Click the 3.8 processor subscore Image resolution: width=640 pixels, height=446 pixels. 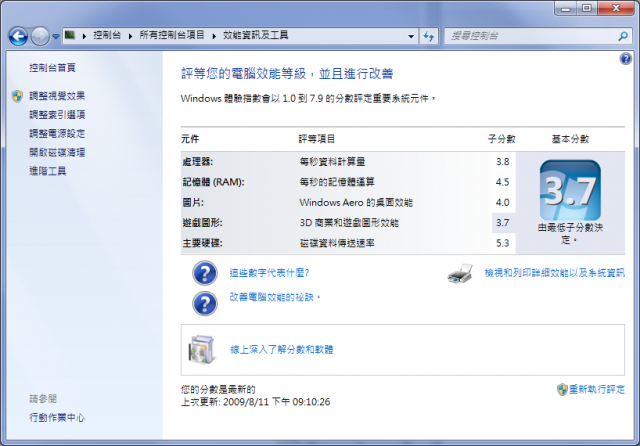pyautogui.click(x=502, y=162)
